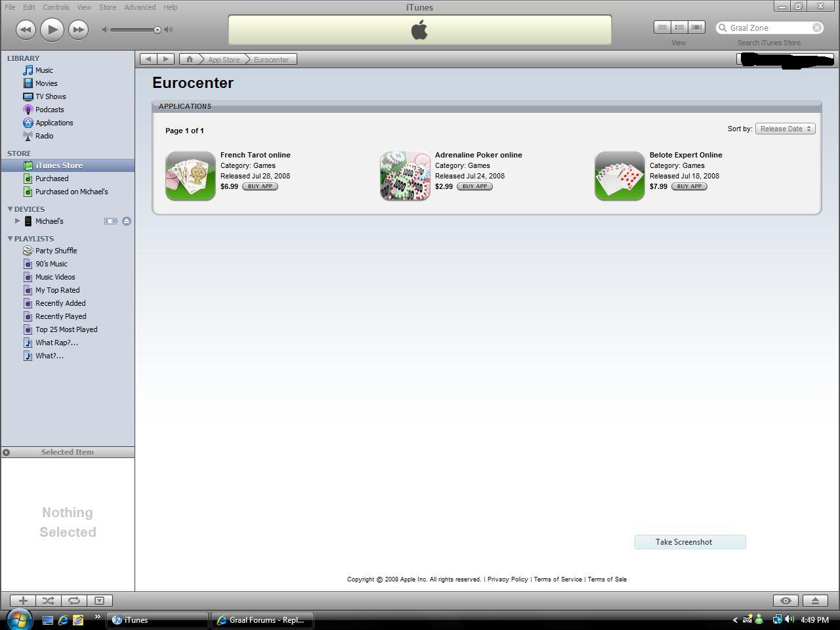Click the Play button
The image size is (840, 630).
[x=52, y=30]
